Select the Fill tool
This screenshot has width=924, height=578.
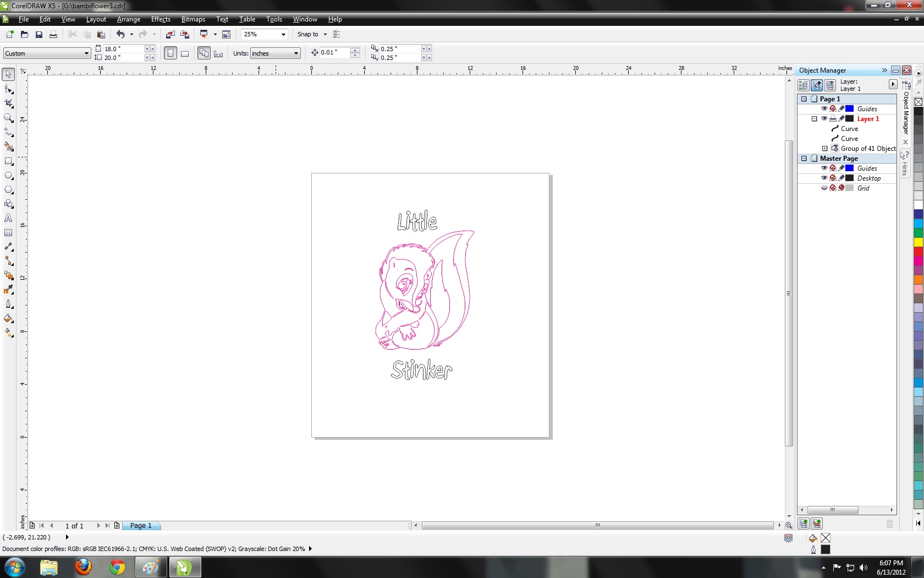tap(9, 319)
